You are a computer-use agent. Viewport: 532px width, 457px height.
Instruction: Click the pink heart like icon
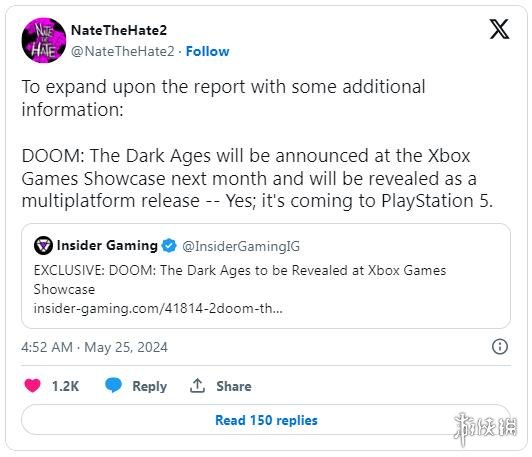click(33, 386)
